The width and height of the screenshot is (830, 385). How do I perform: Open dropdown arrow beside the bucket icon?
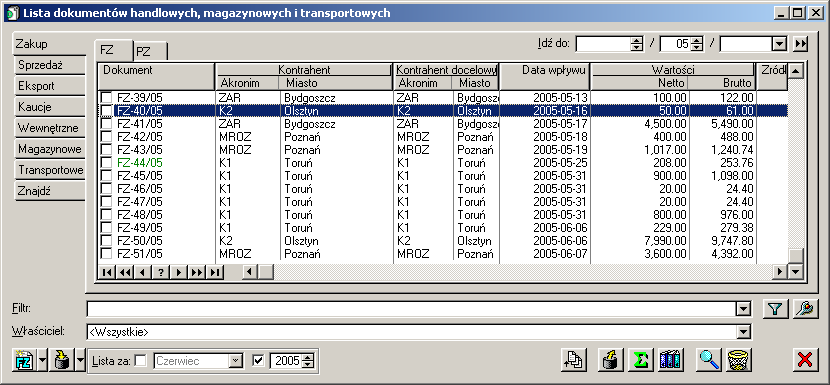(x=80, y=361)
